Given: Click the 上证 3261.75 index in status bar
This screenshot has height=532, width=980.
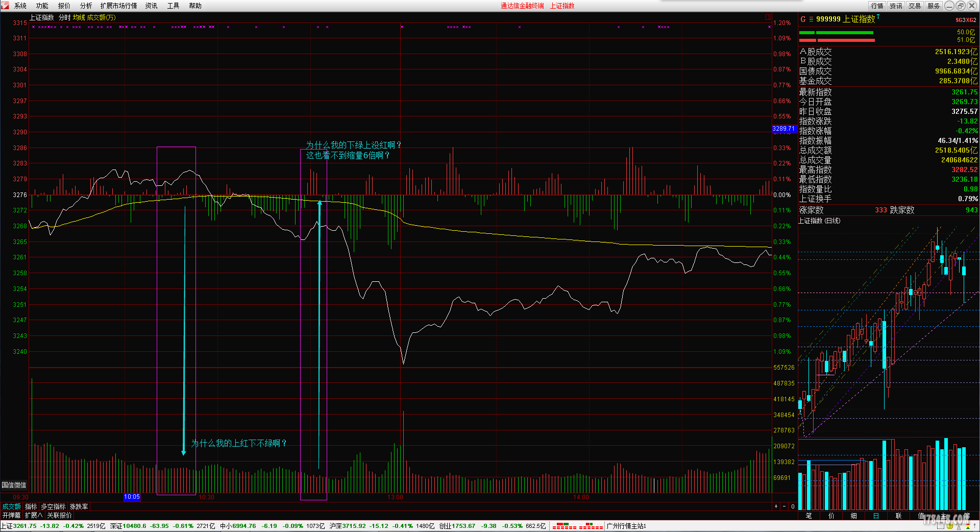Looking at the screenshot, I should tap(53, 526).
